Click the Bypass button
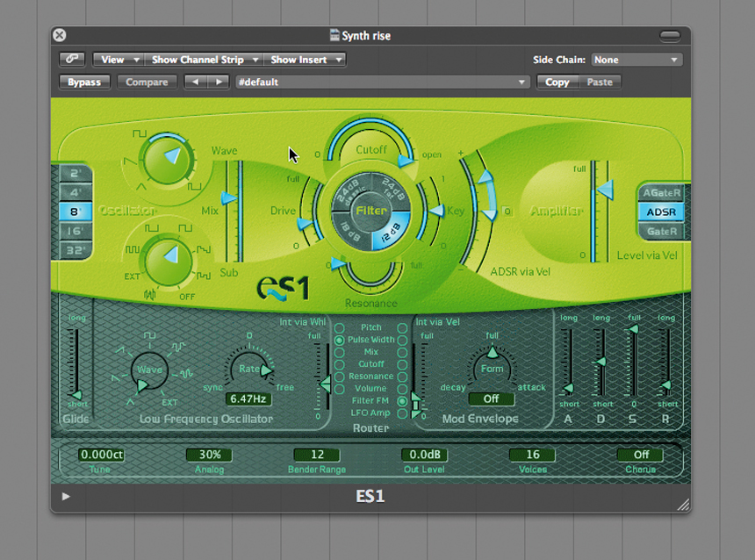Screen dimensions: 755x560 point(84,82)
